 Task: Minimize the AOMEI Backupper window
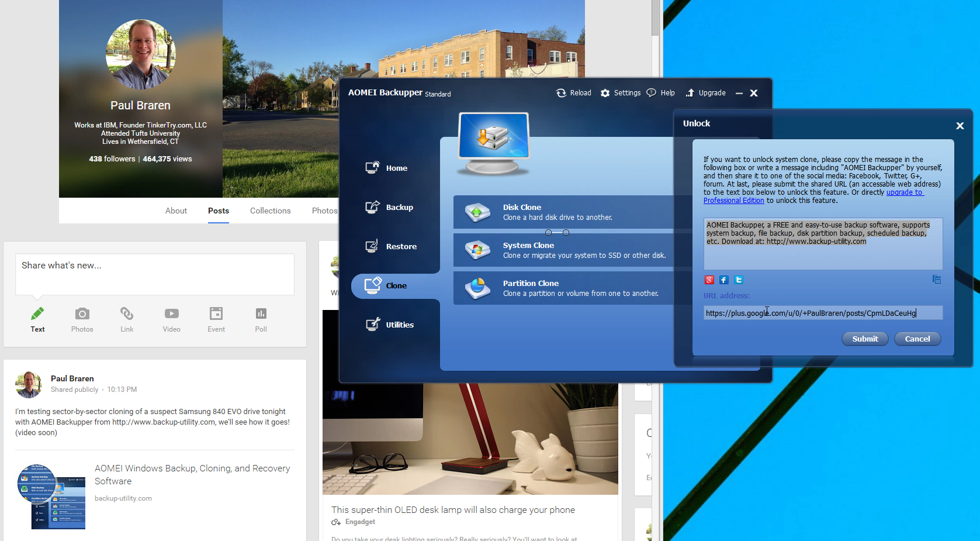click(739, 94)
